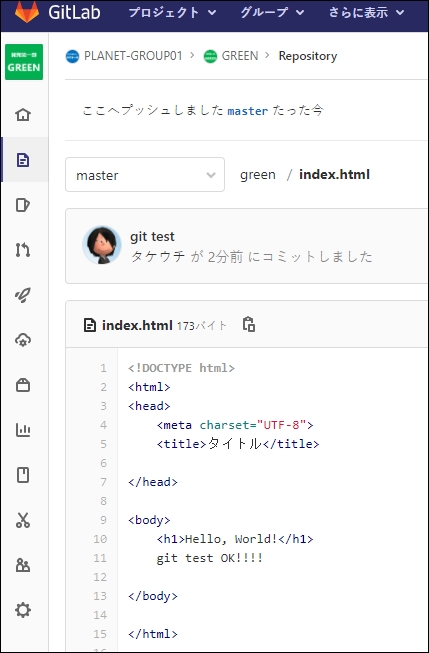Image resolution: width=429 pixels, height=653 pixels.
Task: Open the プロジェクト dropdown menu
Action: pyautogui.click(x=172, y=12)
